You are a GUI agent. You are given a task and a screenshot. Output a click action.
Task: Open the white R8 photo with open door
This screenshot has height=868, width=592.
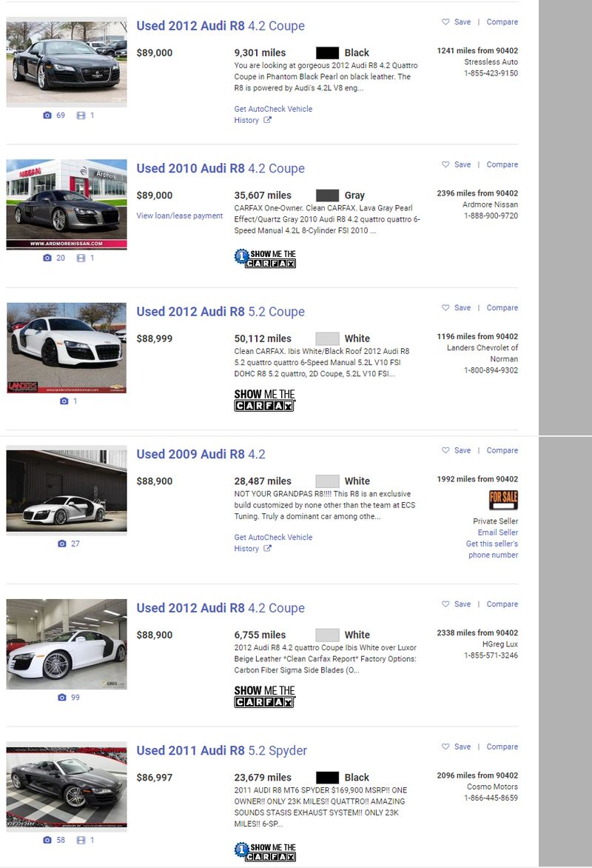(67, 490)
